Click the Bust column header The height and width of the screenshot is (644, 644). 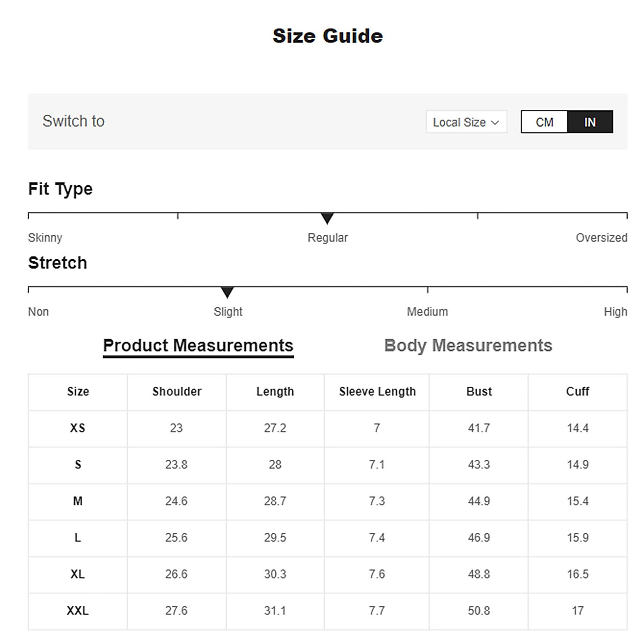[479, 392]
